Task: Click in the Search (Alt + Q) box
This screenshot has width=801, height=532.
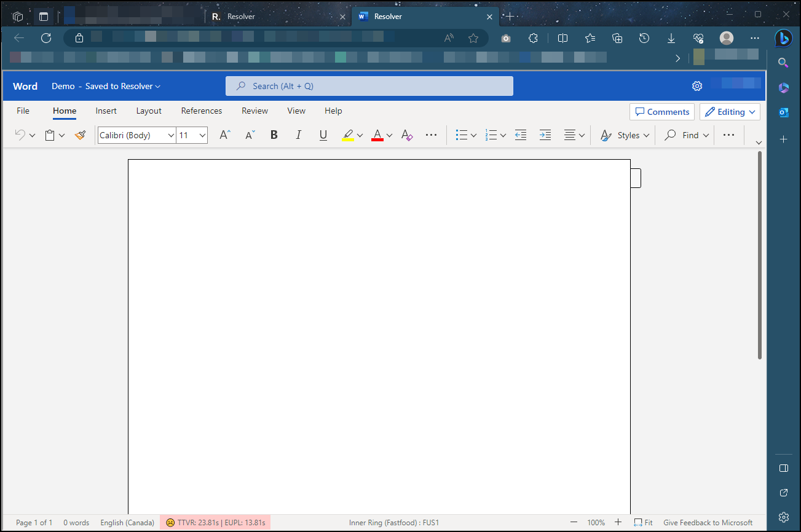Action: 369,86
